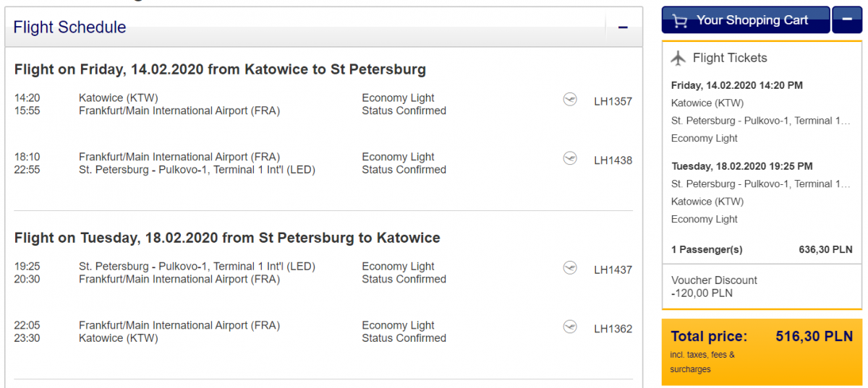Click the Voucher Discount -120,00 PLN line
Screen dimensions: 868x388
click(x=714, y=286)
